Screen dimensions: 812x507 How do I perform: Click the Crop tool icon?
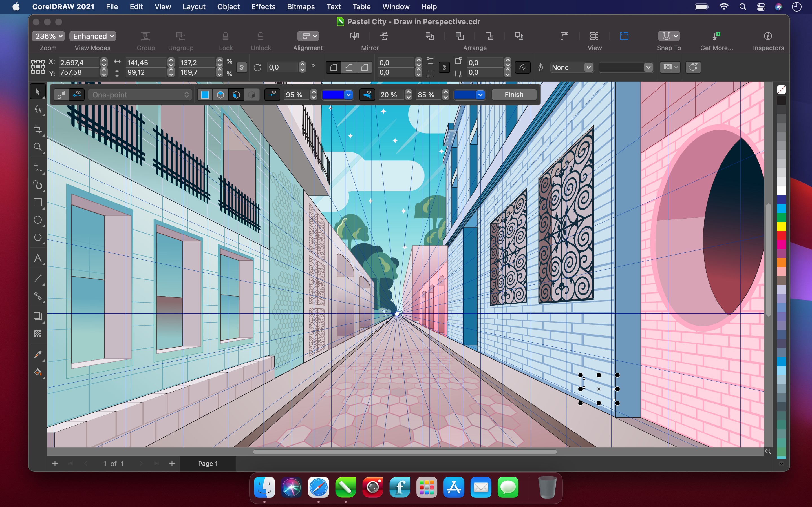(x=37, y=130)
